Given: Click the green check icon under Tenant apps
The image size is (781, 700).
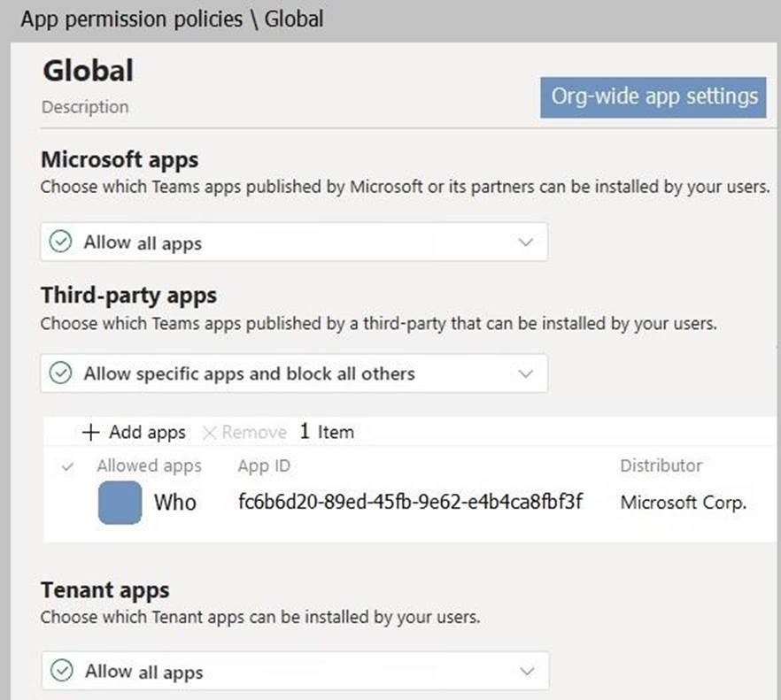Looking at the screenshot, I should (x=60, y=672).
